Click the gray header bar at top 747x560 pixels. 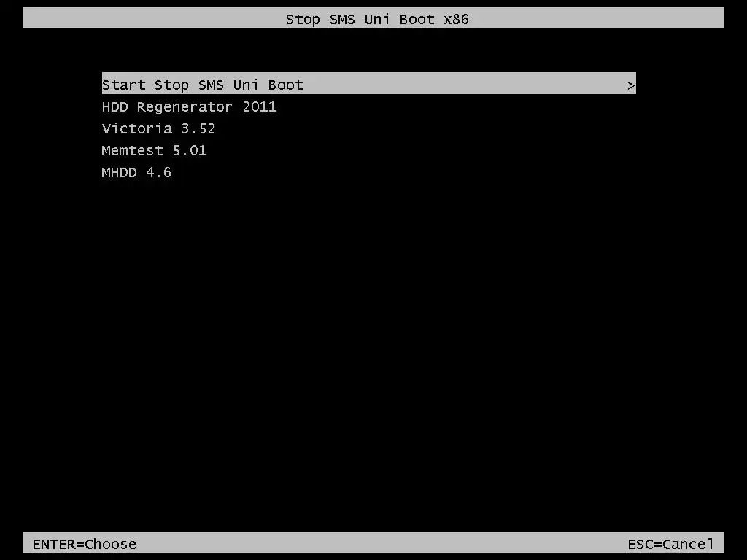[373, 17]
